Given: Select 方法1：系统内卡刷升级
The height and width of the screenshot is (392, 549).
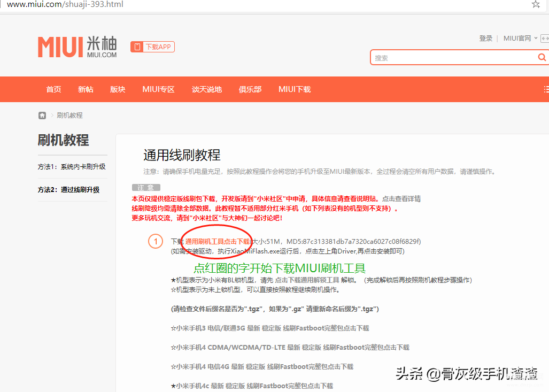Looking at the screenshot, I should point(72,167).
